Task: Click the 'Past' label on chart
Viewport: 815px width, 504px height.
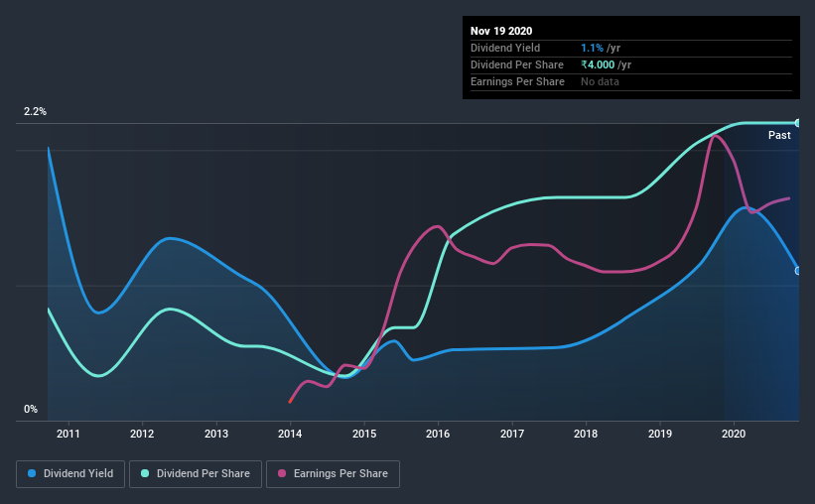Action: point(779,135)
